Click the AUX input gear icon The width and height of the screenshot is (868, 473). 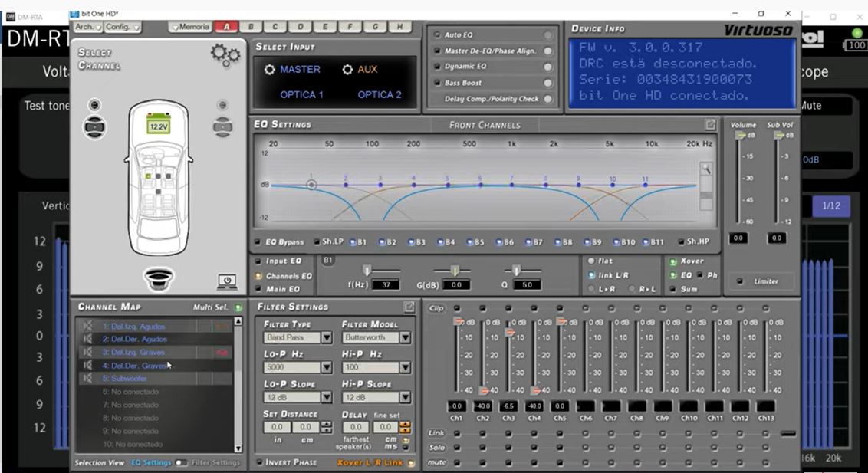click(x=347, y=70)
